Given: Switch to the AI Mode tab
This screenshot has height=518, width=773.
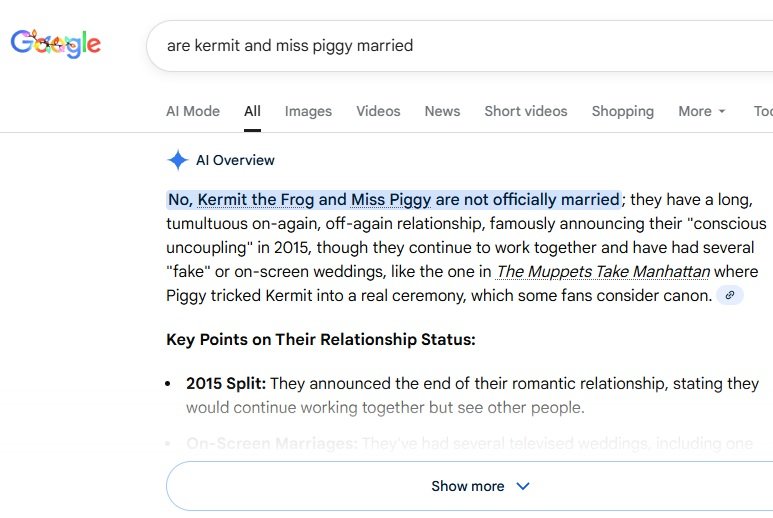Looking at the screenshot, I should [192, 111].
